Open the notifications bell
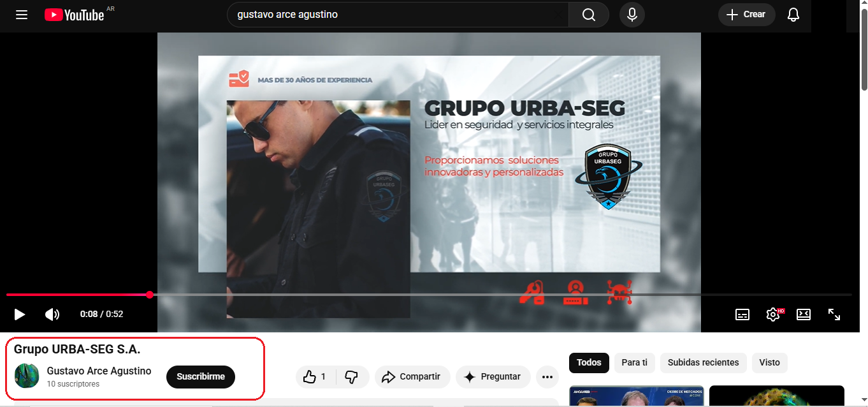Image resolution: width=868 pixels, height=407 pixels. (793, 15)
